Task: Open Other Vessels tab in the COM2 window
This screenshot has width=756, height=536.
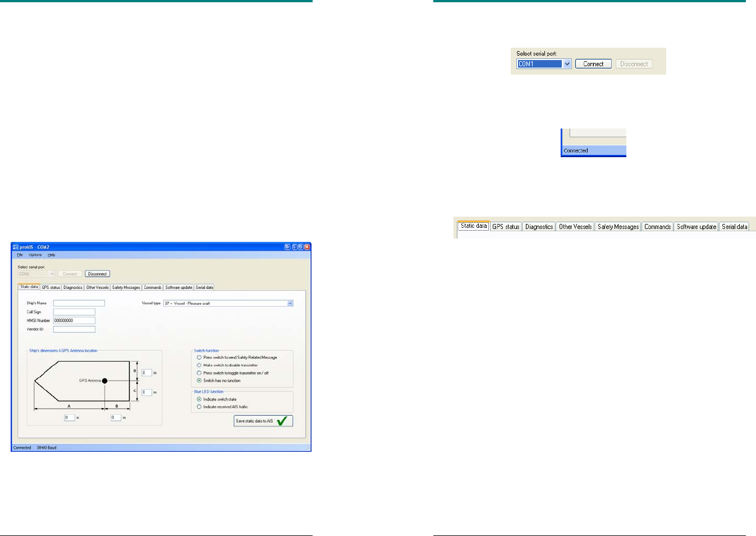Action: [x=98, y=287]
